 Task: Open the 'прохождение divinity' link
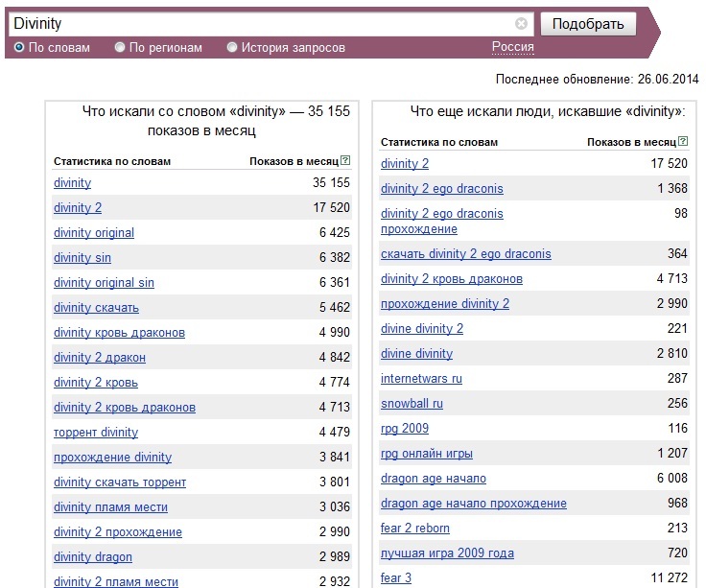click(112, 458)
